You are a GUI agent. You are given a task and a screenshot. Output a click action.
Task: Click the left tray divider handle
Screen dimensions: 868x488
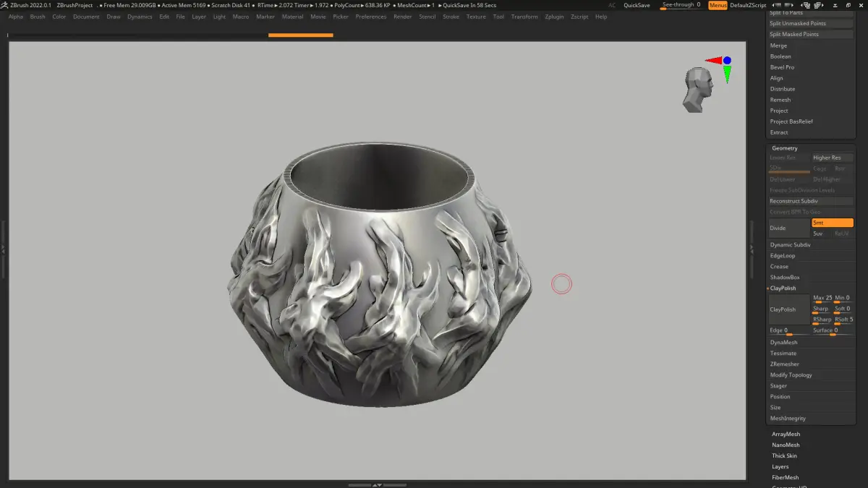(3, 248)
